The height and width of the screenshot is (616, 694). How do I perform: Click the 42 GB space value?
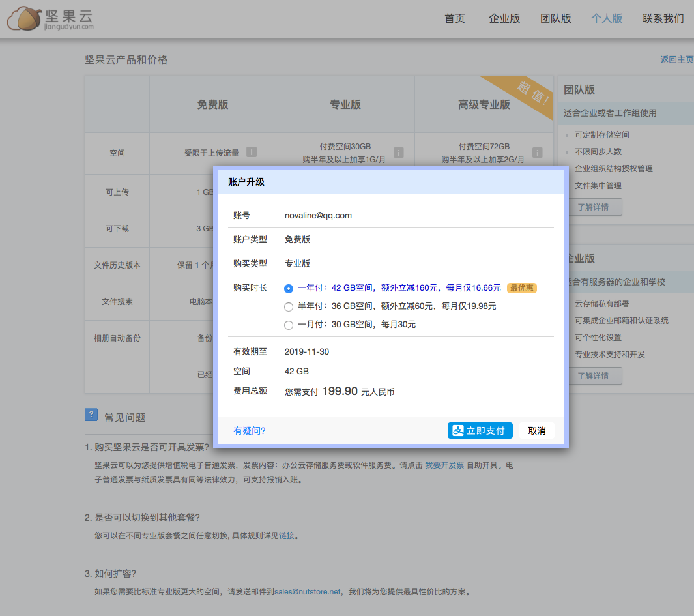(x=296, y=371)
